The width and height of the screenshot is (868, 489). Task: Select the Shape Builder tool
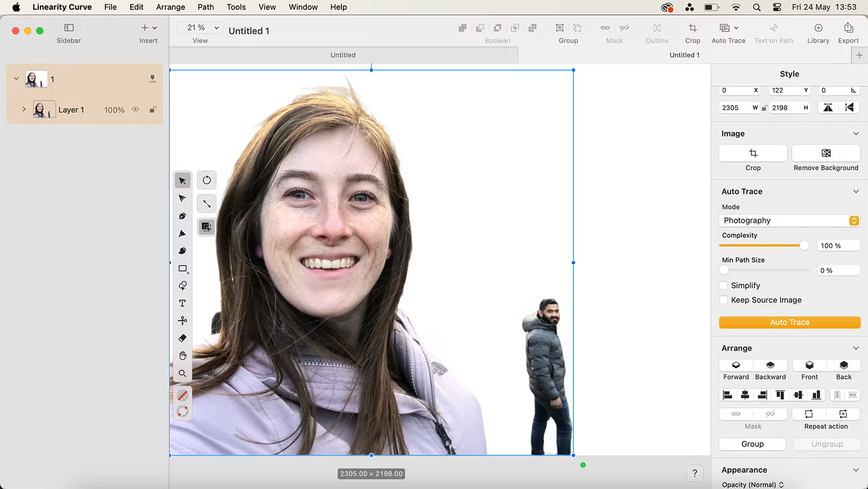[182, 286]
